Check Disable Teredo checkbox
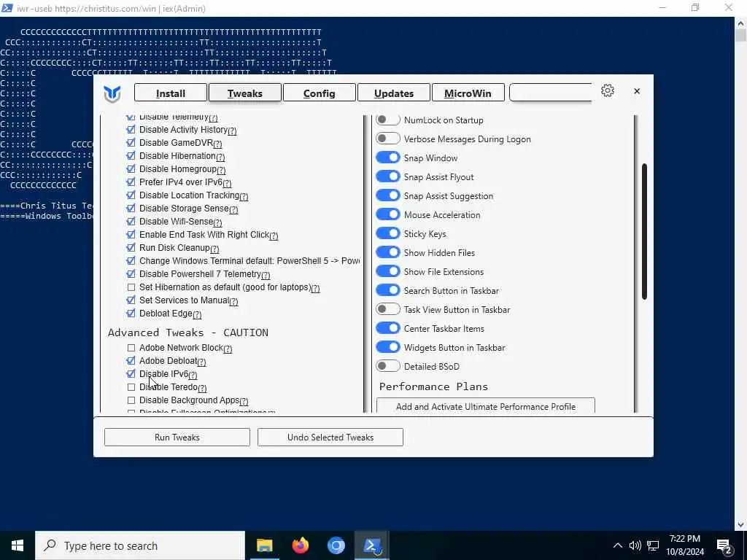The height and width of the screenshot is (560, 747). coord(131,387)
